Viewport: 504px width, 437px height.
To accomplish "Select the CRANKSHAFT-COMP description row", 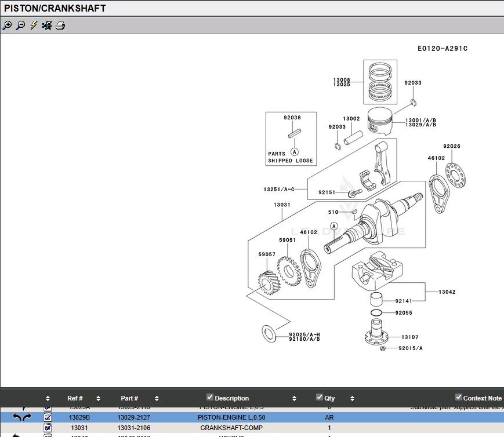I will [231, 428].
